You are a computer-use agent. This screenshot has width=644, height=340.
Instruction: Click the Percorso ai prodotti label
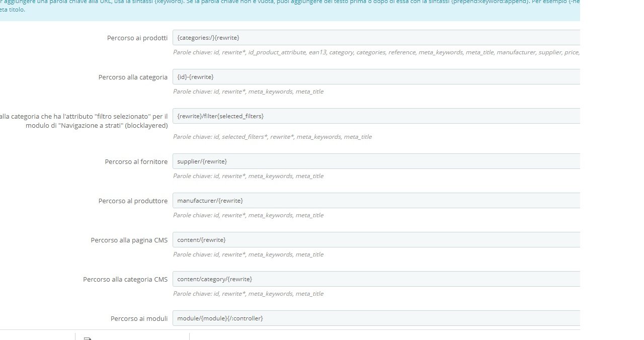coord(137,38)
